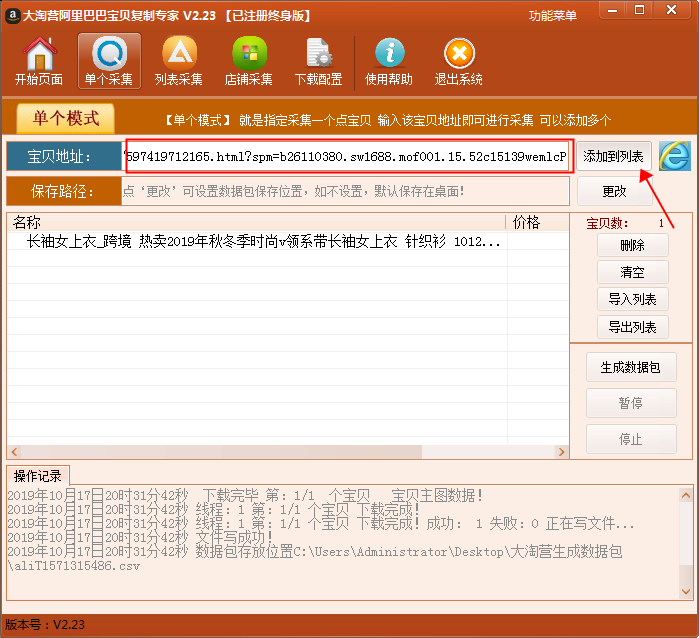Switch to the 操作记录 tab
The height and width of the screenshot is (638, 699).
click(x=38, y=476)
